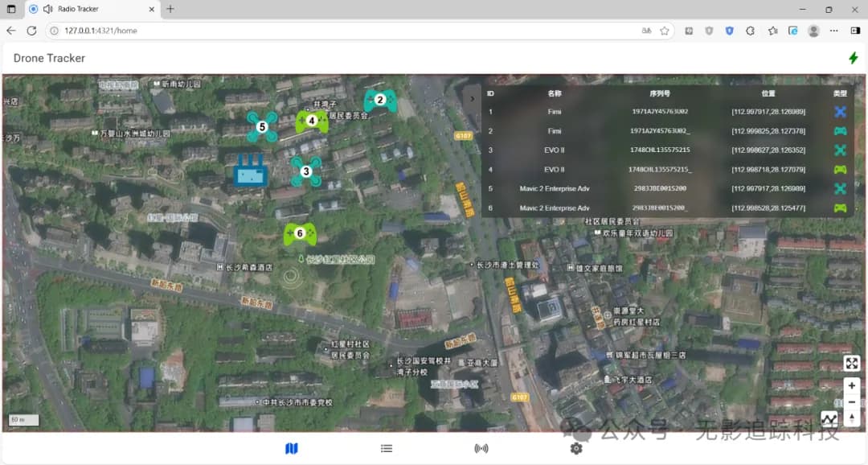Reset map bearing with compass button
Viewport: 868px width, 465px height.
click(x=852, y=418)
